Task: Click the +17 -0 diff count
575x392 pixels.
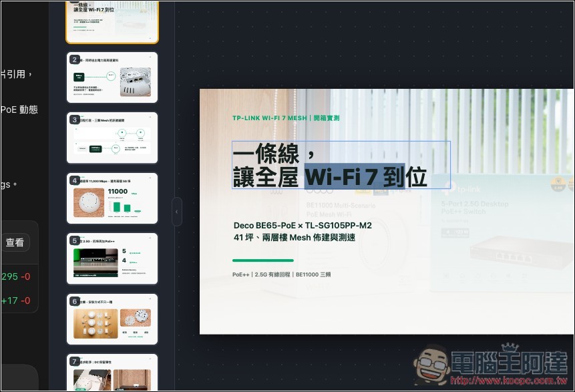Action: click(x=16, y=301)
